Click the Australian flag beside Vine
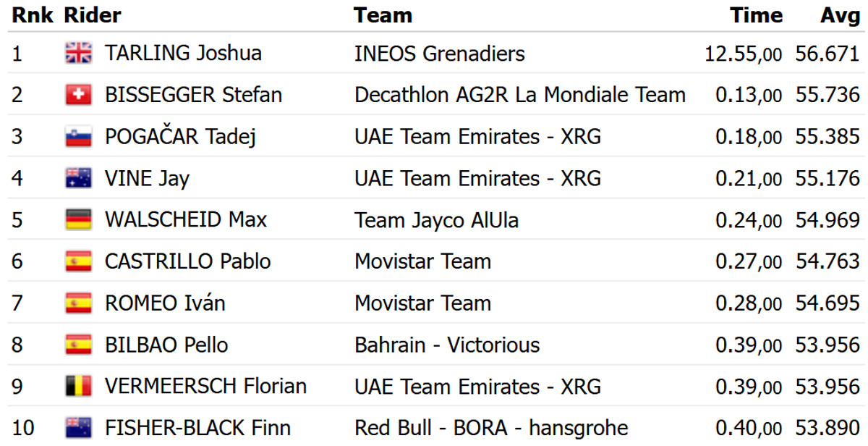The height and width of the screenshot is (446, 868). tap(78, 178)
